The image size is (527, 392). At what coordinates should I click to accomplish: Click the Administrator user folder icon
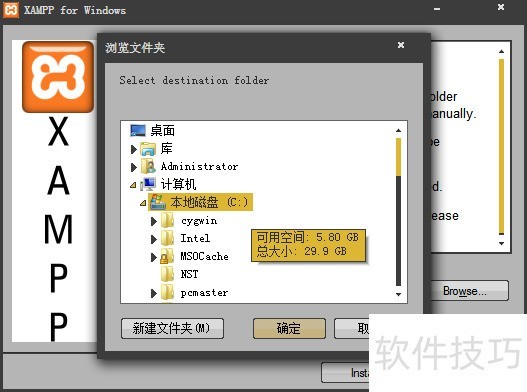148,166
